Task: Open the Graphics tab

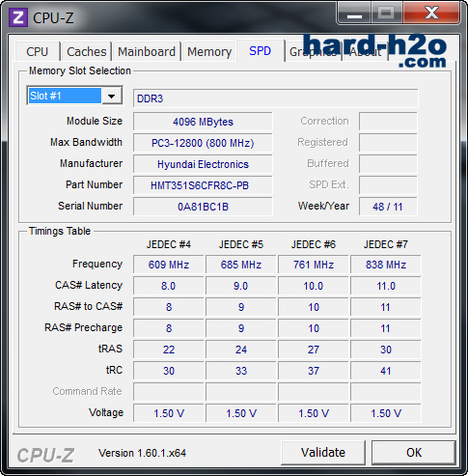Action: [313, 51]
